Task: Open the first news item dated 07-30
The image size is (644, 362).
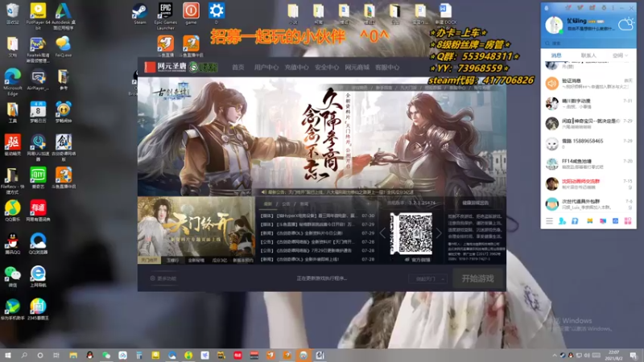Action: 317,216
